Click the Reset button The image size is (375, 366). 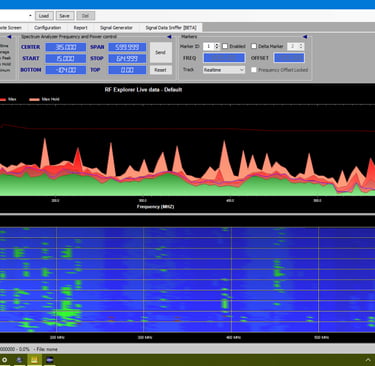click(160, 70)
